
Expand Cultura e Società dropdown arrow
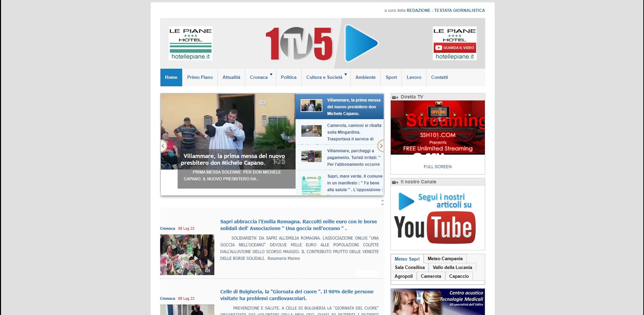pos(346,74)
